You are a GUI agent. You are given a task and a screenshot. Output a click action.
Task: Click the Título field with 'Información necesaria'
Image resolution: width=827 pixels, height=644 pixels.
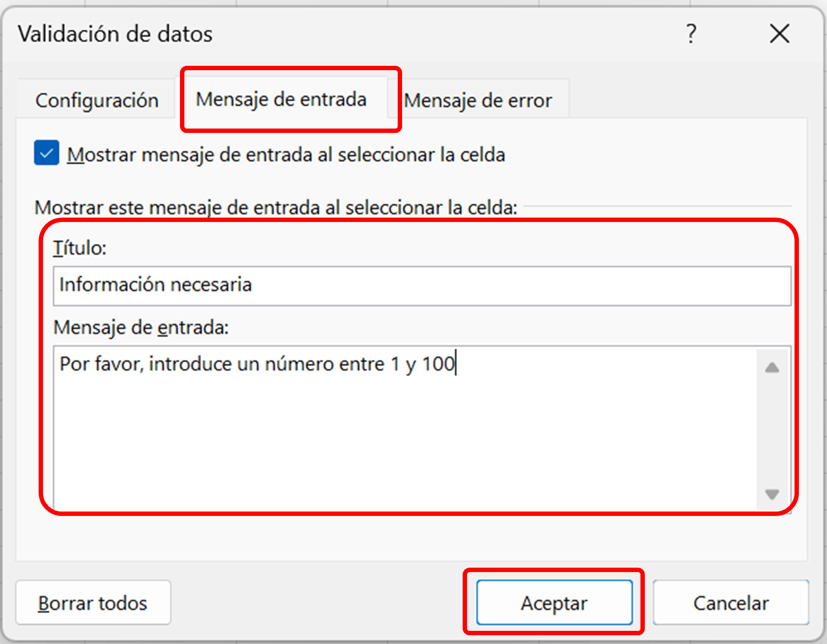click(x=421, y=285)
